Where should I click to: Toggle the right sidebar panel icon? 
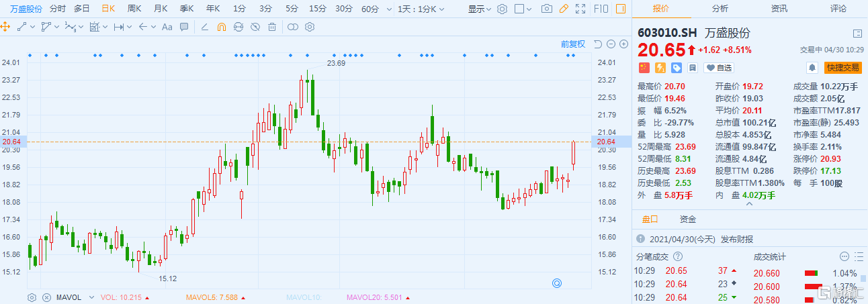coord(621,9)
